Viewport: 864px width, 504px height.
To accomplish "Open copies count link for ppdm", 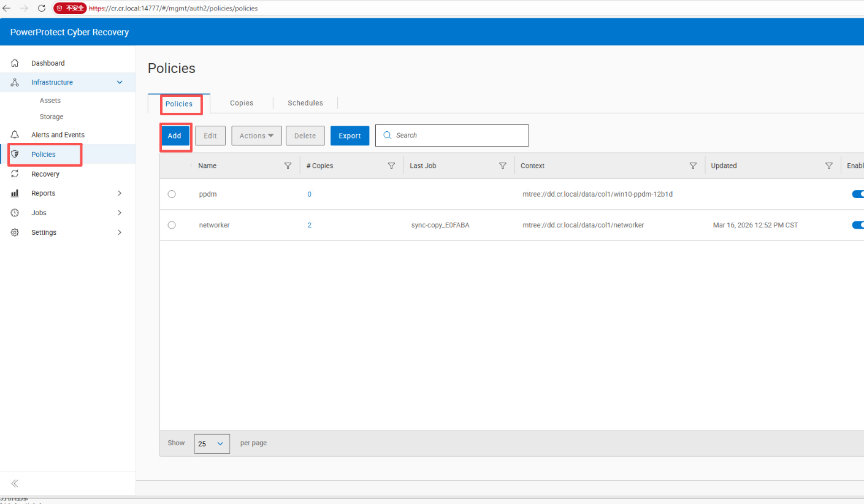I will point(310,194).
